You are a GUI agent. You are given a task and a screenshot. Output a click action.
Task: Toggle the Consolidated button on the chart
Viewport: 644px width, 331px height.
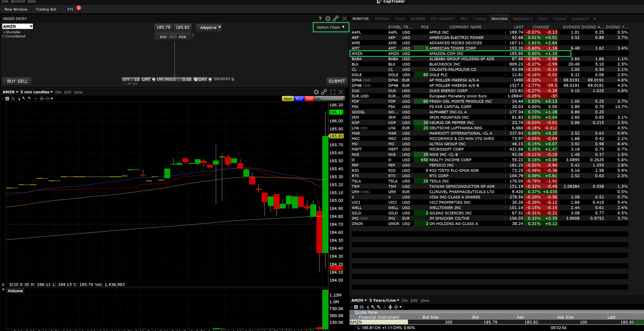(330, 99)
